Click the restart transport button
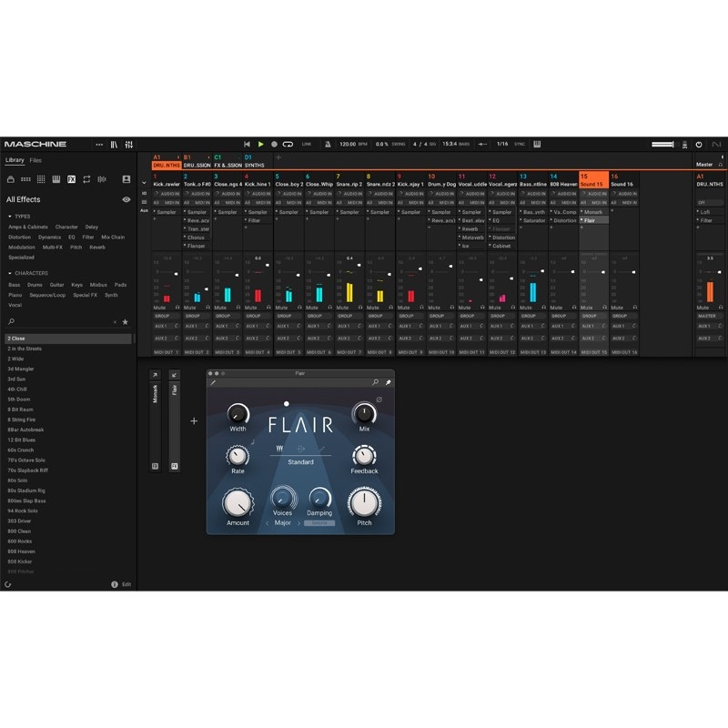The image size is (728, 728). tap(247, 145)
